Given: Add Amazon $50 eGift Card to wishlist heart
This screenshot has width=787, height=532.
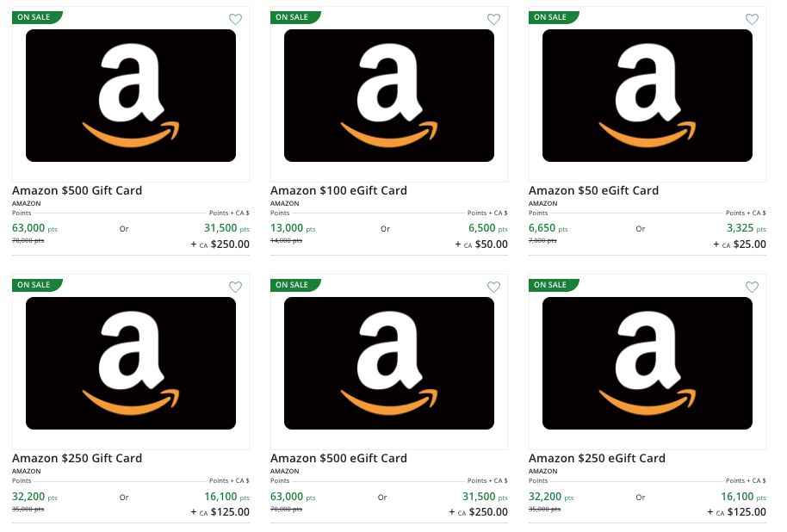Looking at the screenshot, I should (752, 20).
